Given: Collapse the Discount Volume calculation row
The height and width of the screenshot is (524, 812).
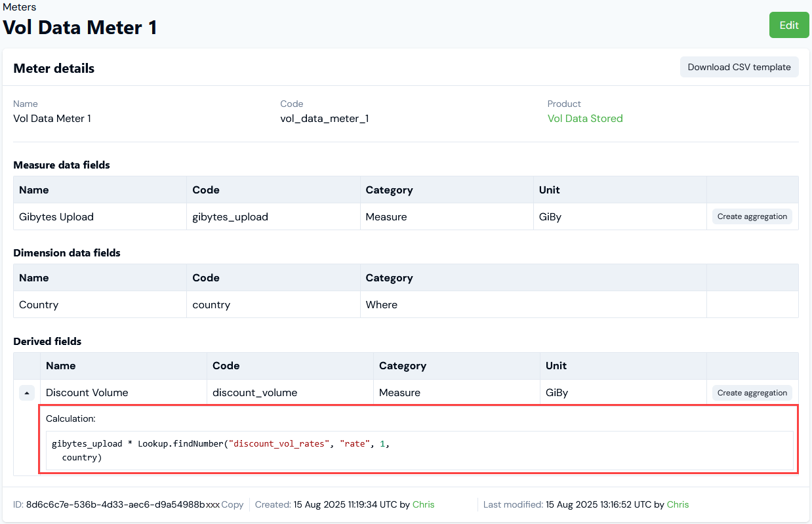Looking at the screenshot, I should [27, 393].
